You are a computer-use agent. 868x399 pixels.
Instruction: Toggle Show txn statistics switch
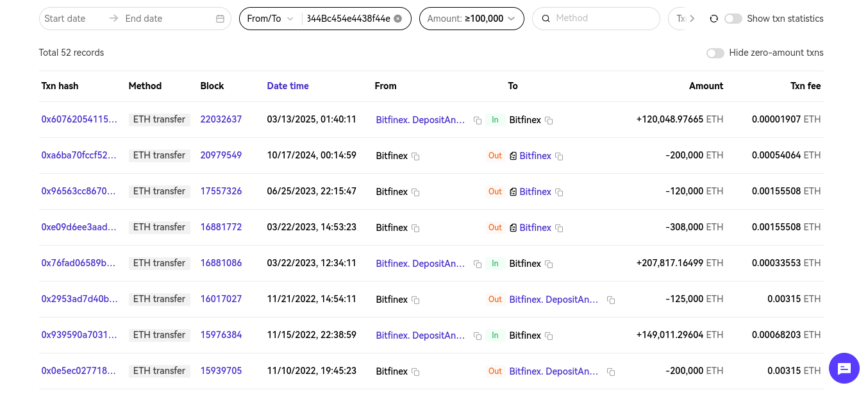tap(733, 19)
